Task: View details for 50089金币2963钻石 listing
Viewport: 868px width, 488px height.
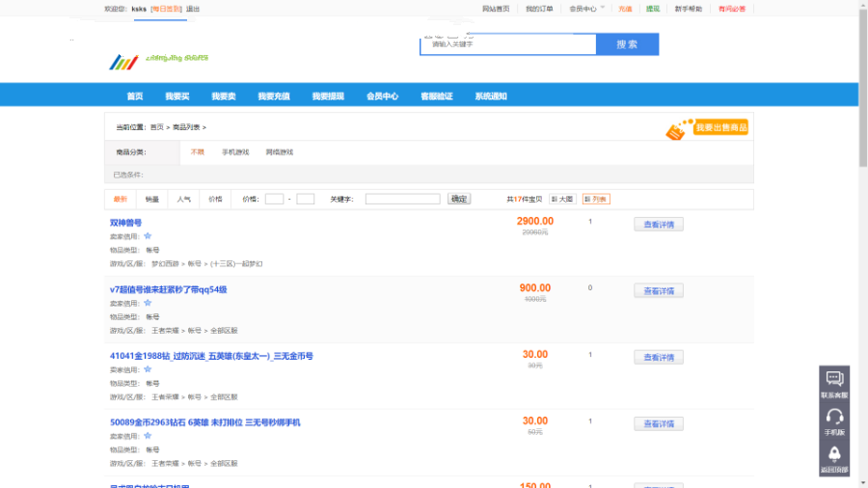Action: tap(658, 423)
